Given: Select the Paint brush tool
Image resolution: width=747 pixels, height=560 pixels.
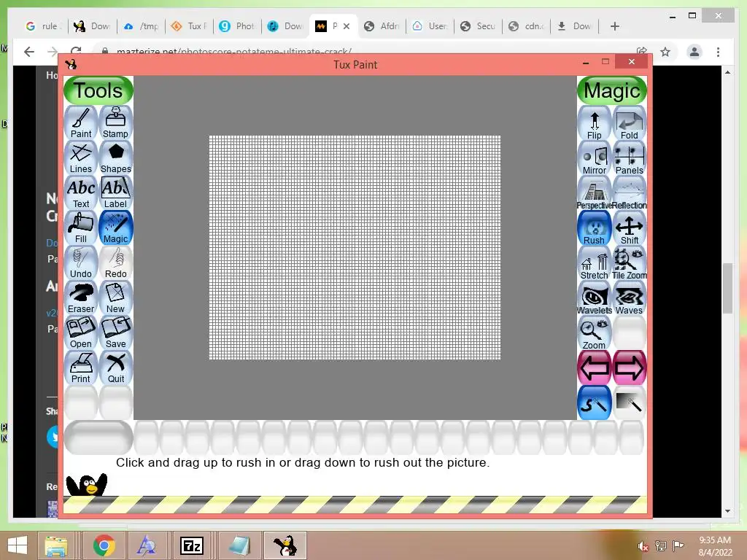Looking at the screenshot, I should click(x=81, y=122).
